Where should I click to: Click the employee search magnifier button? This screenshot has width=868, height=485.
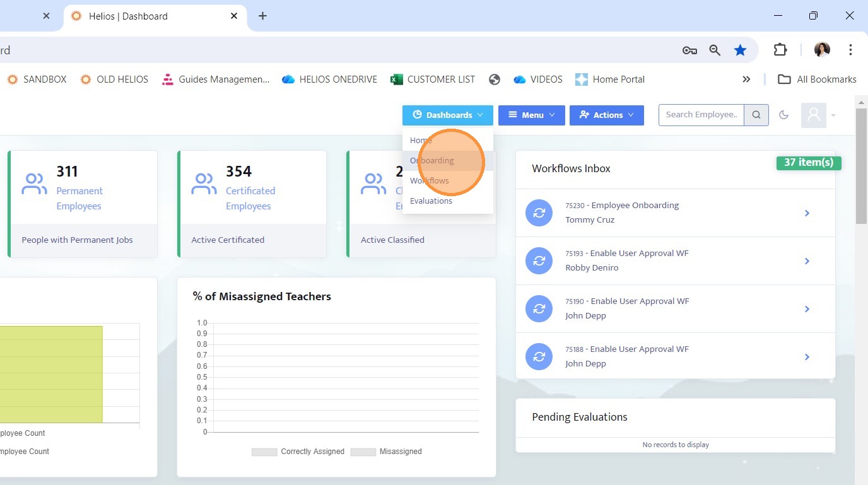(756, 115)
